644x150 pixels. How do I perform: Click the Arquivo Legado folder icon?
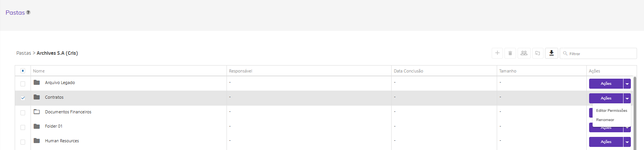pos(37,83)
